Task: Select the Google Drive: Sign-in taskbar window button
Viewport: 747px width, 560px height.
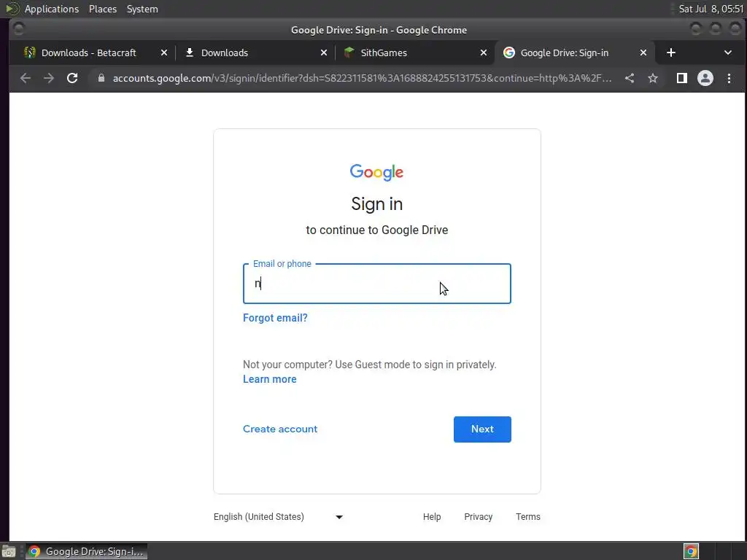Action: click(86, 551)
